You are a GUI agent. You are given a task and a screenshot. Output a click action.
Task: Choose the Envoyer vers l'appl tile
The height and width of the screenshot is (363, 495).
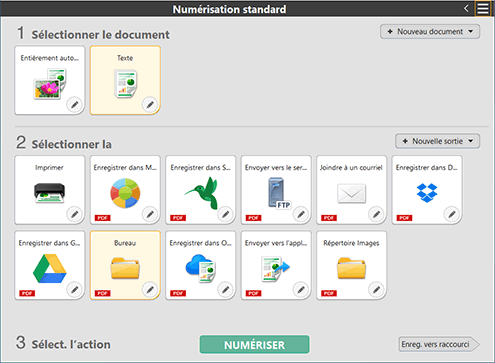click(x=276, y=265)
